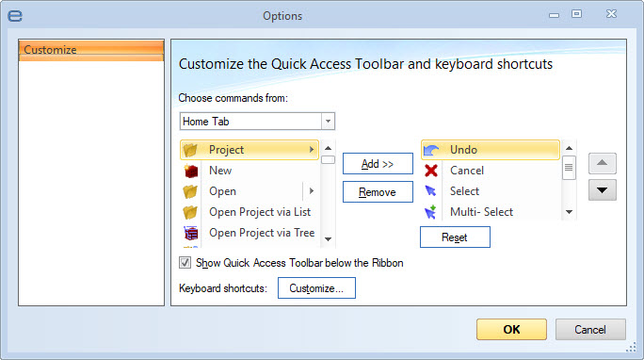The image size is (644, 360).
Task: Select the Undo arrow icon
Action: (x=431, y=150)
